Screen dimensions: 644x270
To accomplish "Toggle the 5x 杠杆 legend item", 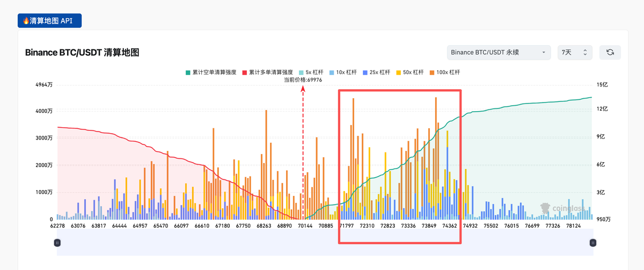I will 311,72.
